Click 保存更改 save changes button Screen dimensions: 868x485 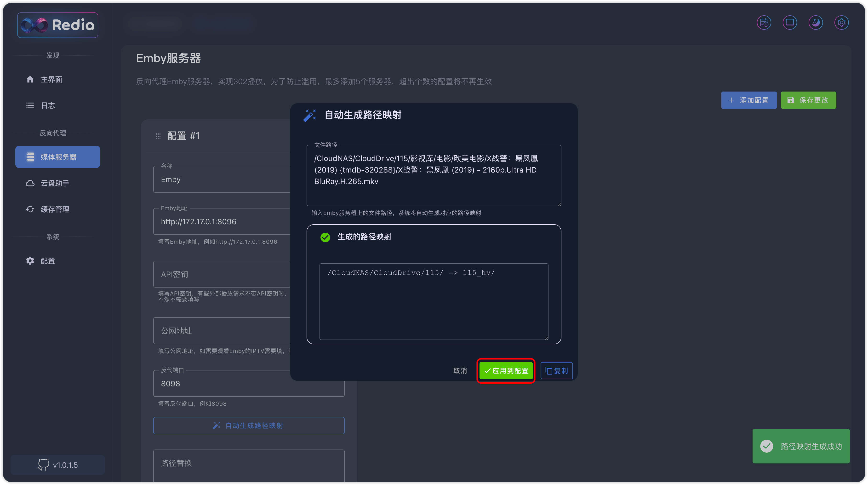(808, 100)
